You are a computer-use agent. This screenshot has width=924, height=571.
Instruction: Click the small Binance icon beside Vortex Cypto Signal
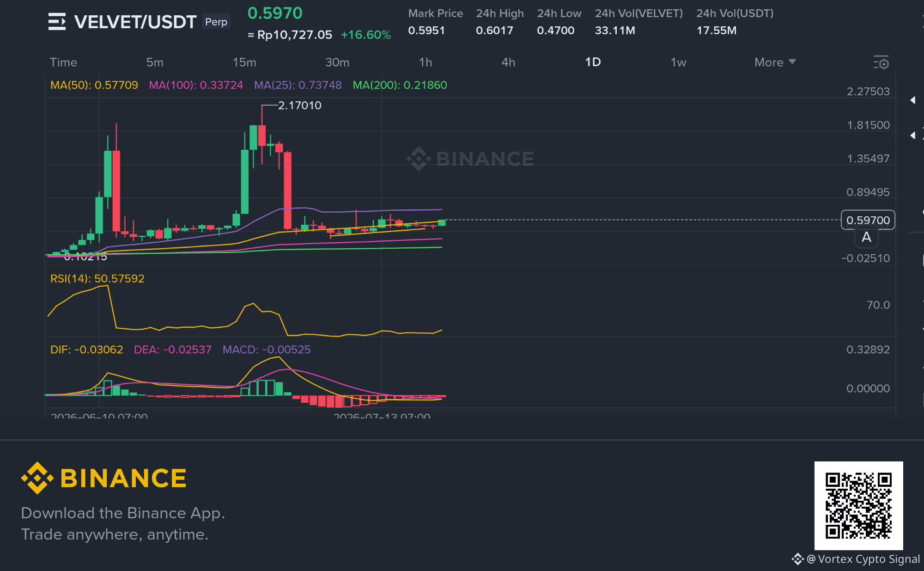(x=798, y=559)
